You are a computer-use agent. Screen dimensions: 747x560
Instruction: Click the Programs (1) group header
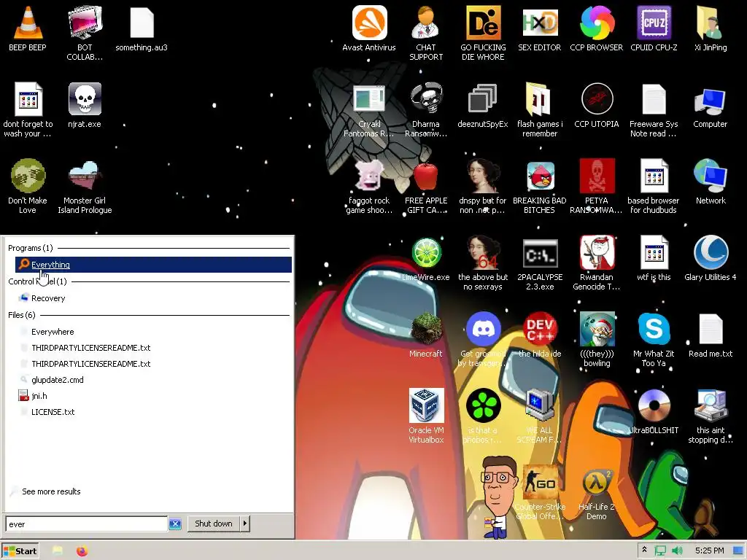pyautogui.click(x=30, y=248)
